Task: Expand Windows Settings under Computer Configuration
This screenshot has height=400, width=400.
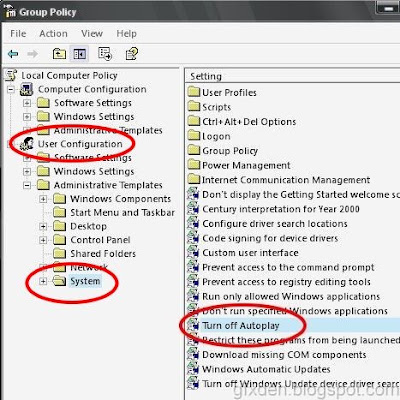Action: [x=27, y=117]
